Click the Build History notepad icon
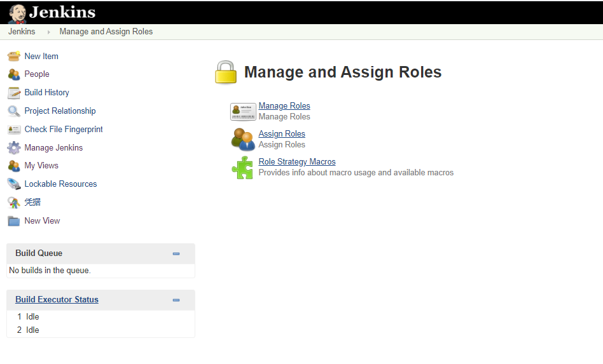The width and height of the screenshot is (603, 364). (x=14, y=93)
